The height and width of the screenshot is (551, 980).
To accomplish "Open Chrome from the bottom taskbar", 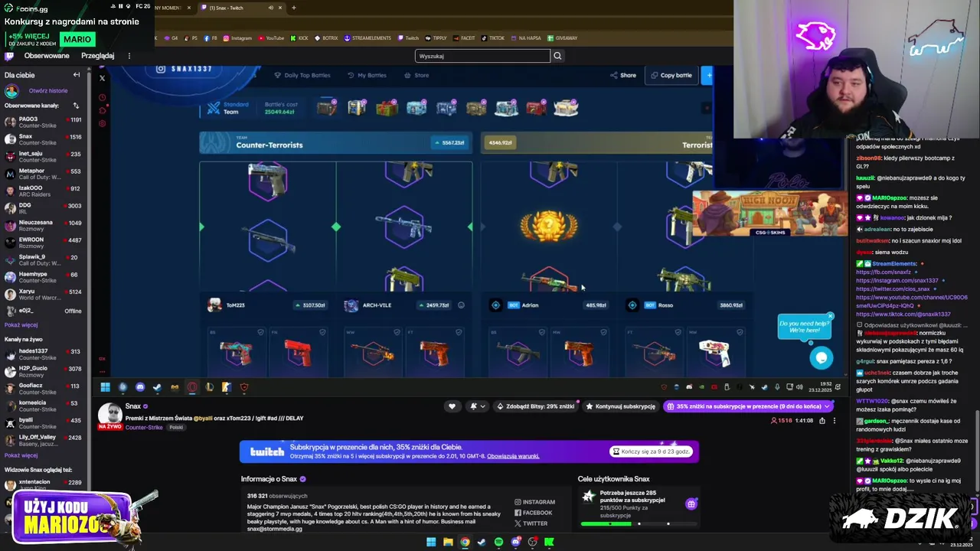I will point(465,542).
